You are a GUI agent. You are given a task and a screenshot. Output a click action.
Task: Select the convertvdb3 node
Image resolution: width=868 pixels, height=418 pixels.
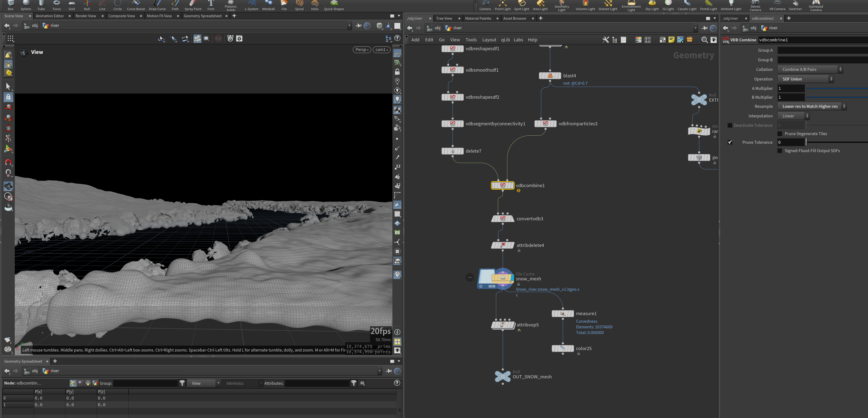coord(502,219)
